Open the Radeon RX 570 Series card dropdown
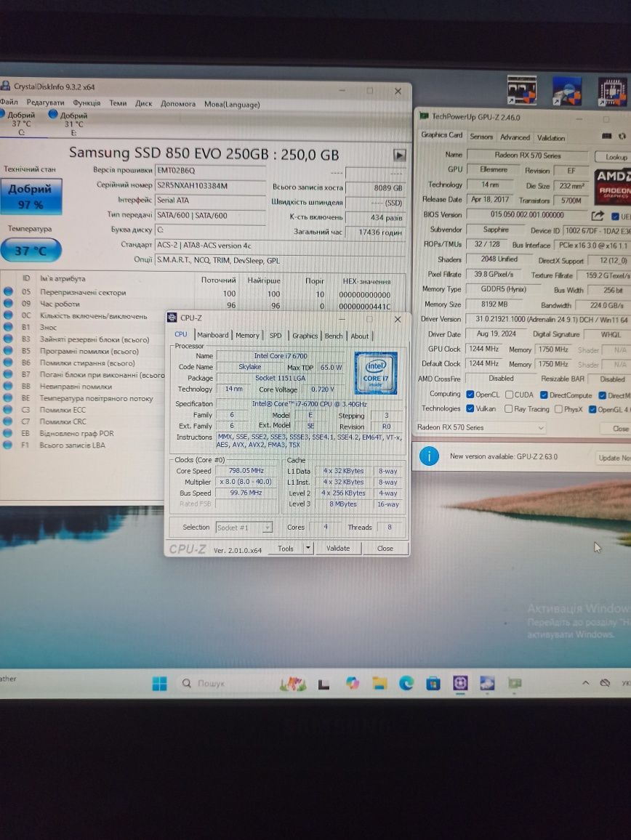This screenshot has height=840, width=631. pos(481,427)
